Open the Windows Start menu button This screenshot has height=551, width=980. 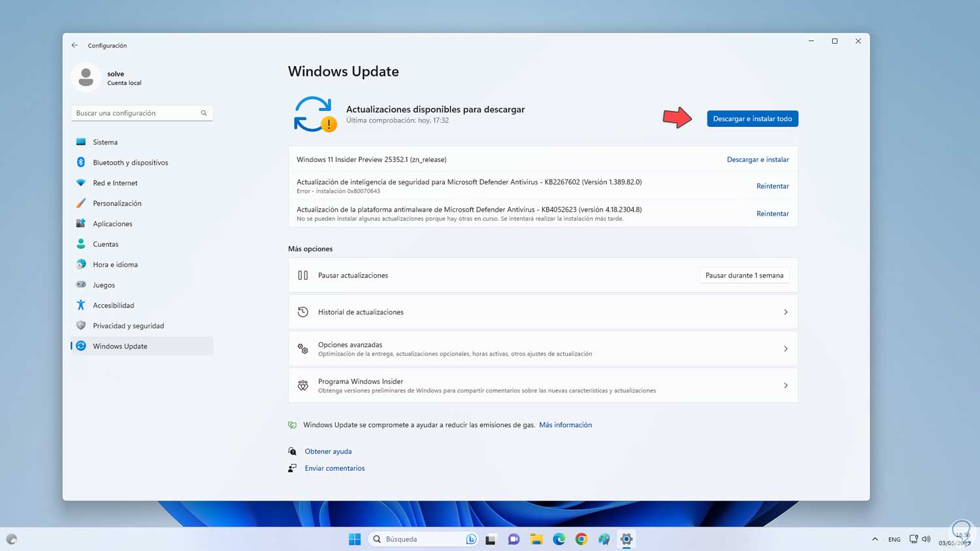355,539
